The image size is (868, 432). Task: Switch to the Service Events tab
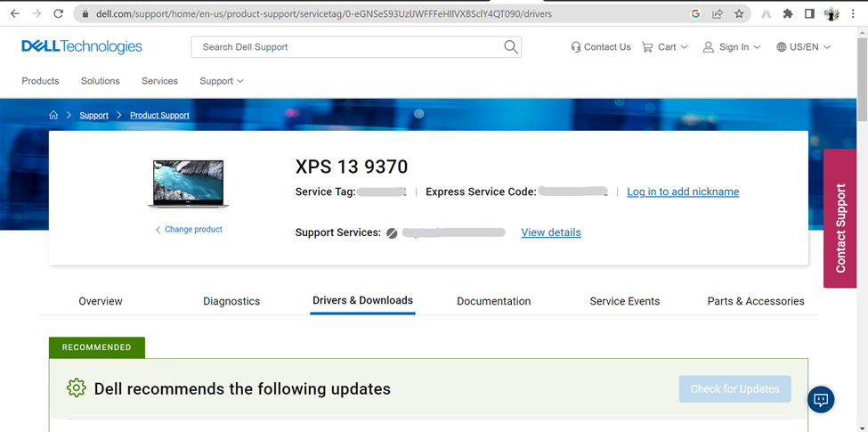click(624, 301)
